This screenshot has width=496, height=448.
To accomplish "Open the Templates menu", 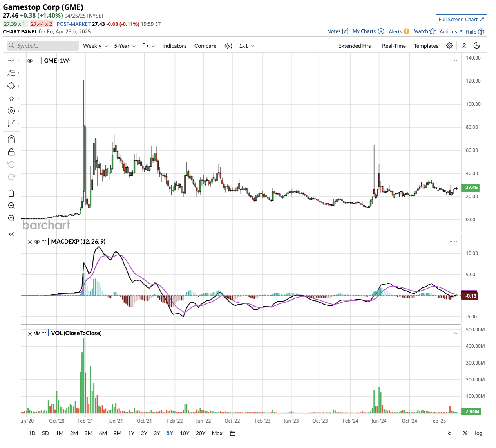I will [x=426, y=46].
